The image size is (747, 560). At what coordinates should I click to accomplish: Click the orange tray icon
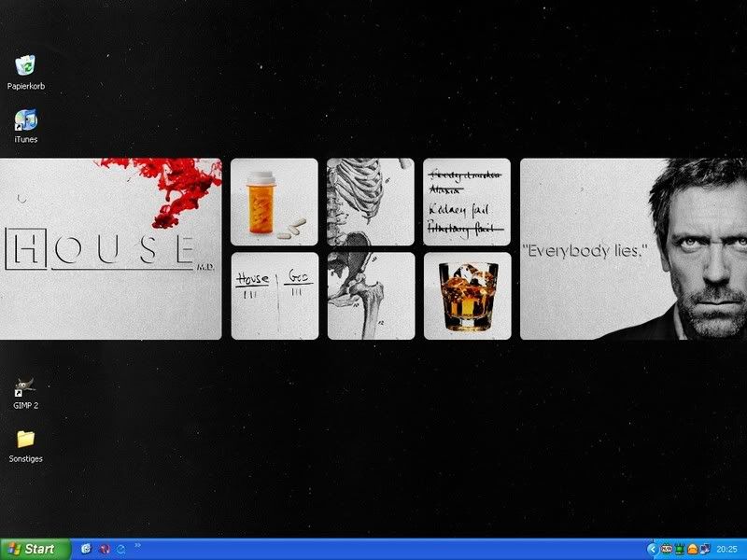point(692,550)
